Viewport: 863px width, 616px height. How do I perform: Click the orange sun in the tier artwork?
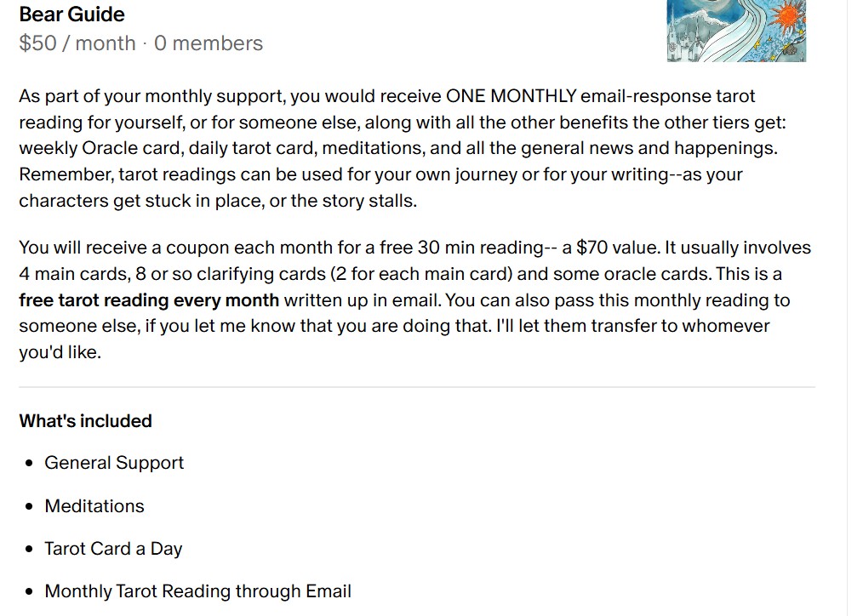tap(787, 14)
